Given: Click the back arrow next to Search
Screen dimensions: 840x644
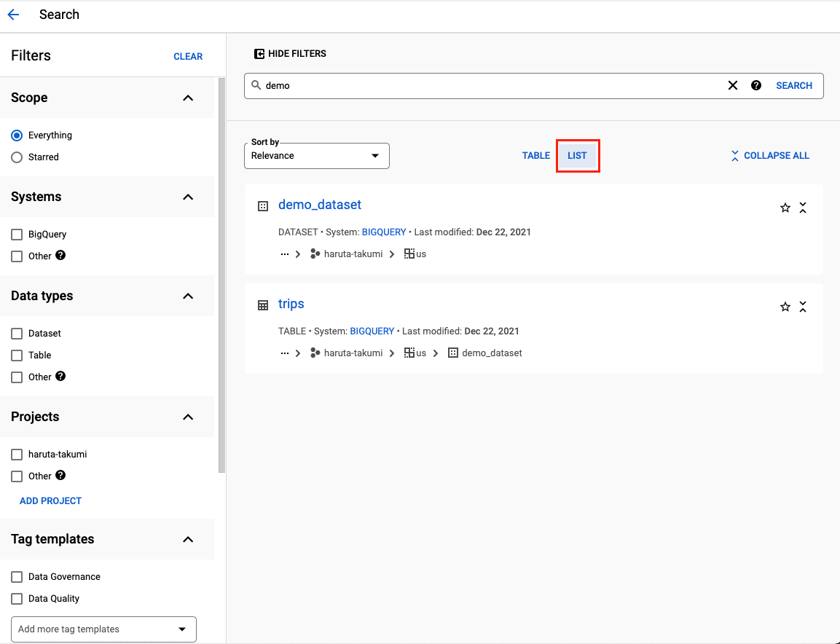Looking at the screenshot, I should coord(13,14).
